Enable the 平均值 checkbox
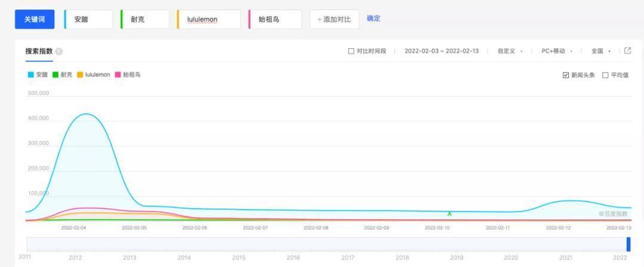Image resolution: width=644 pixels, height=267 pixels. coord(605,75)
